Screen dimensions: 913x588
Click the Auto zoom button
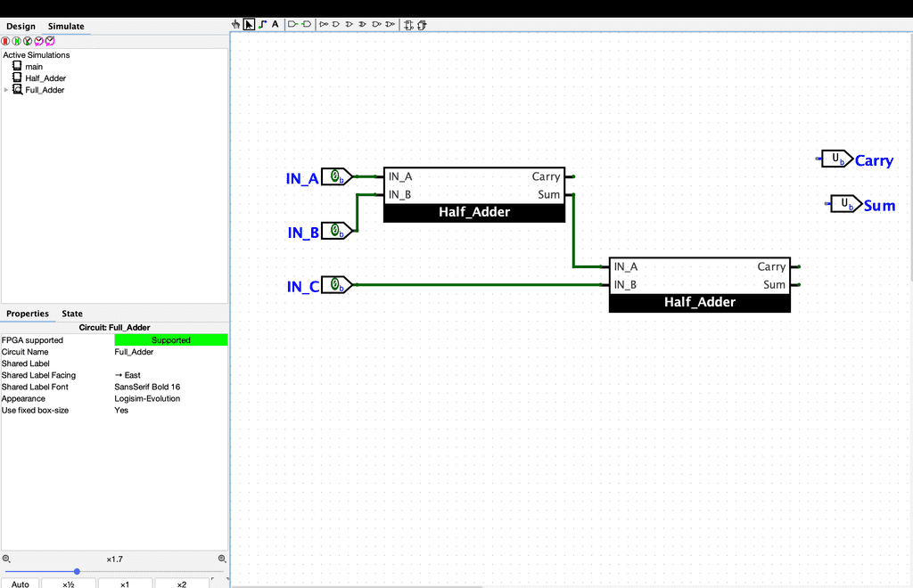[21, 584]
